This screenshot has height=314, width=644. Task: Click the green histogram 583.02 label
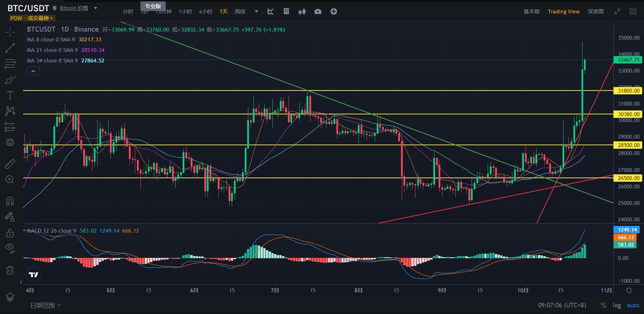[x=626, y=244]
